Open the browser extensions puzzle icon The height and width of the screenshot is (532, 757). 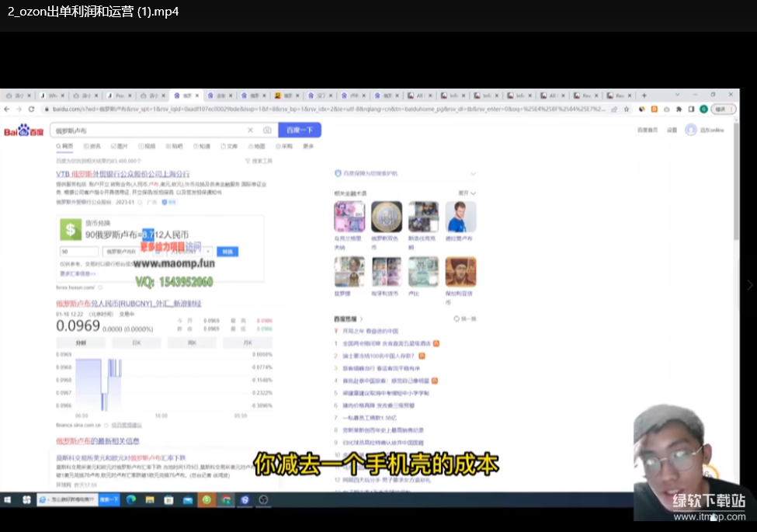679,109
